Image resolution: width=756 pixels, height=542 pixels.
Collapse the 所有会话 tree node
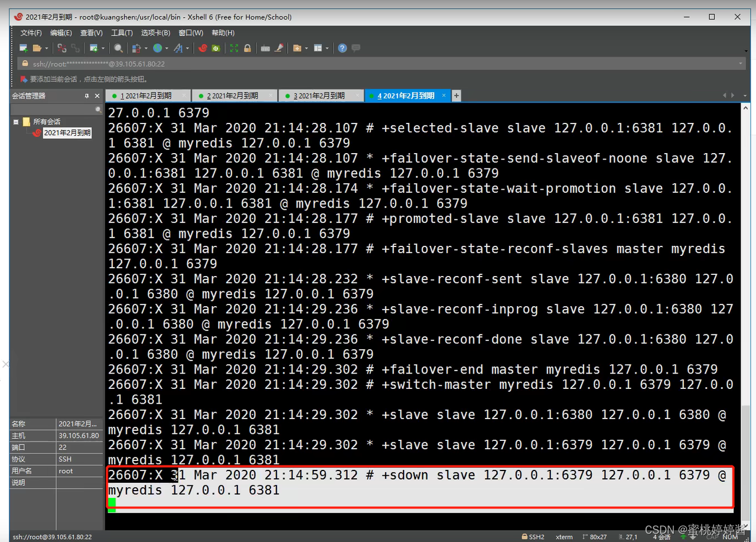[x=16, y=122]
